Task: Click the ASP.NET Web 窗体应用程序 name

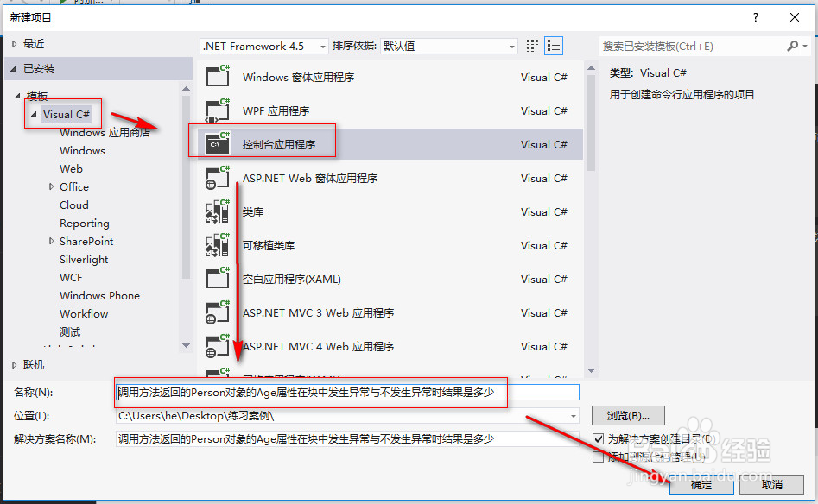Action: pyautogui.click(x=310, y=178)
